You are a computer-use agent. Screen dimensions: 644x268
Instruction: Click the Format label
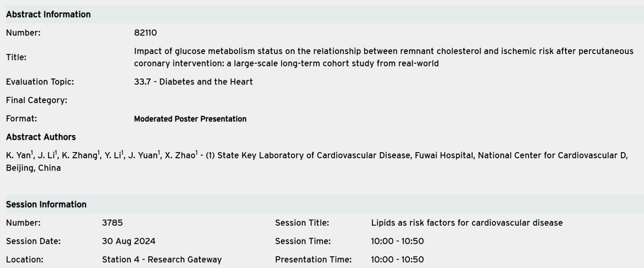click(21, 119)
